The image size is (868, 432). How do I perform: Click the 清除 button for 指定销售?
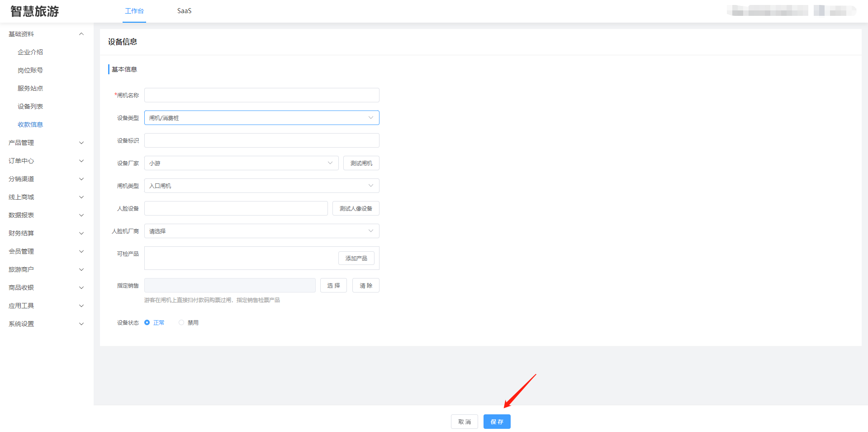click(365, 285)
